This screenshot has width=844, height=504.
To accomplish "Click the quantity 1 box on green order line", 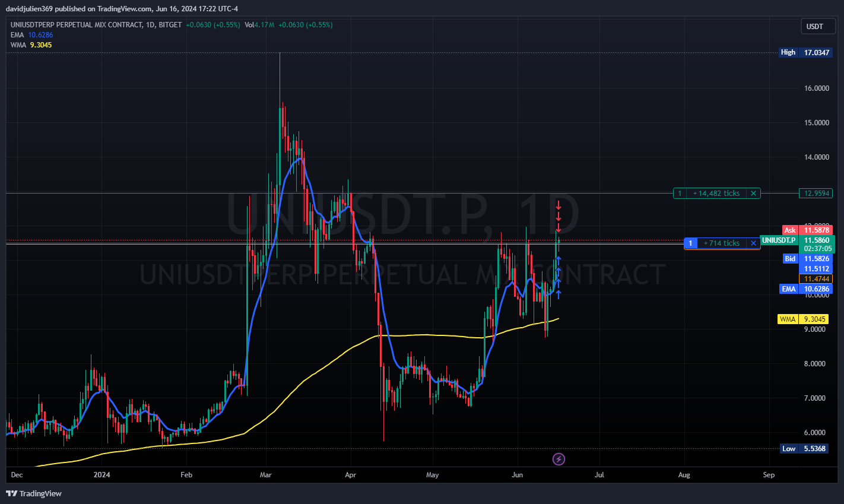I will 680,193.
